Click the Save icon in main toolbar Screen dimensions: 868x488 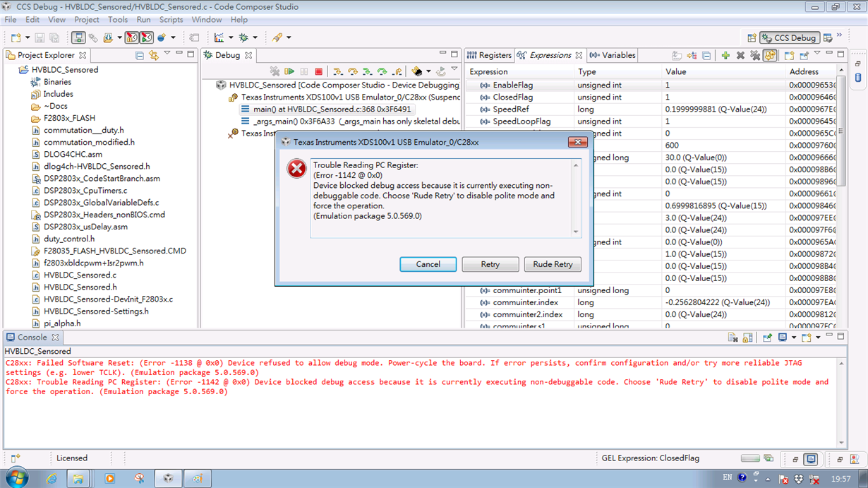point(40,37)
